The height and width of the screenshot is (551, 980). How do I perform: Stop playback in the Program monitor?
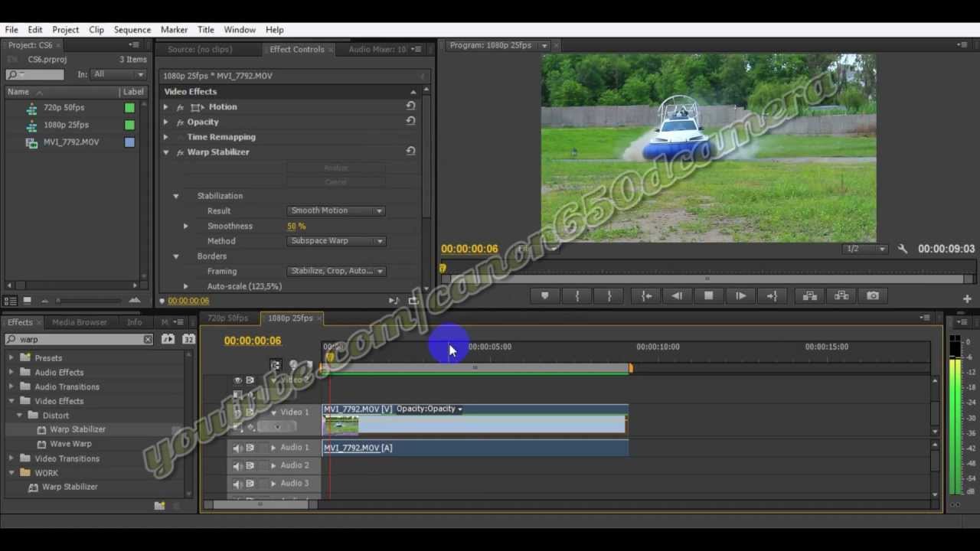(708, 296)
